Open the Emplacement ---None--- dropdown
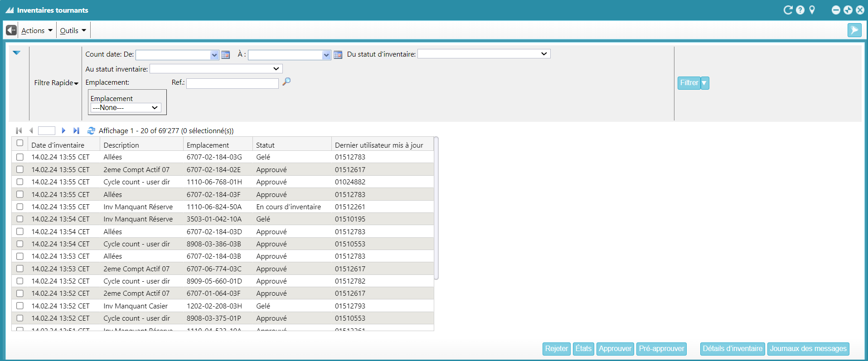868x361 pixels. (126, 108)
